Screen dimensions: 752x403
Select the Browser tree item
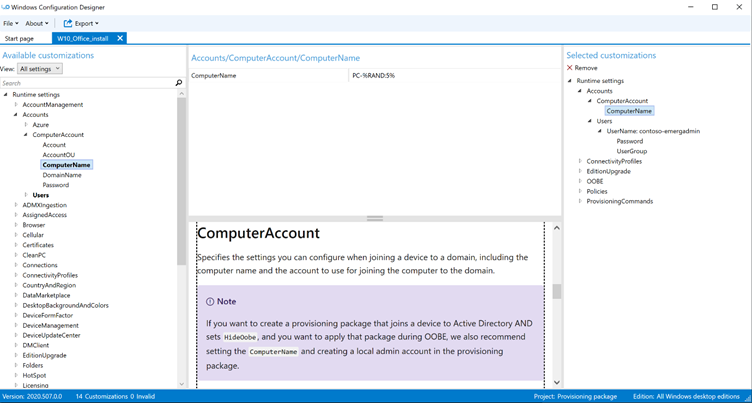coord(34,225)
